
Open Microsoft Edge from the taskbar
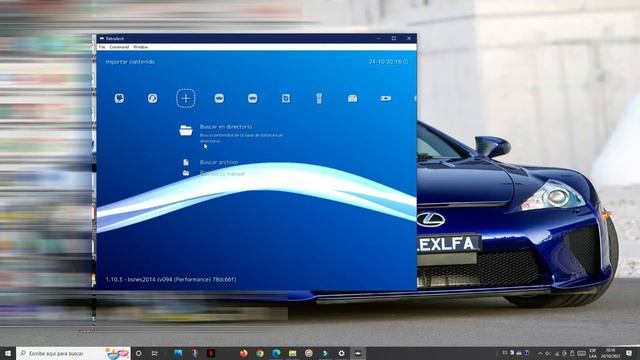coord(276,353)
